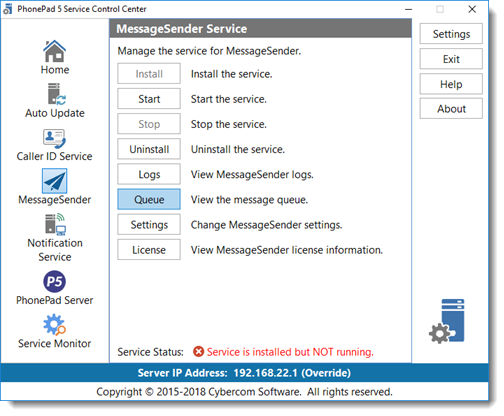
Task: Click the window title PhonePad 5 Service Control Center
Action: pos(82,9)
